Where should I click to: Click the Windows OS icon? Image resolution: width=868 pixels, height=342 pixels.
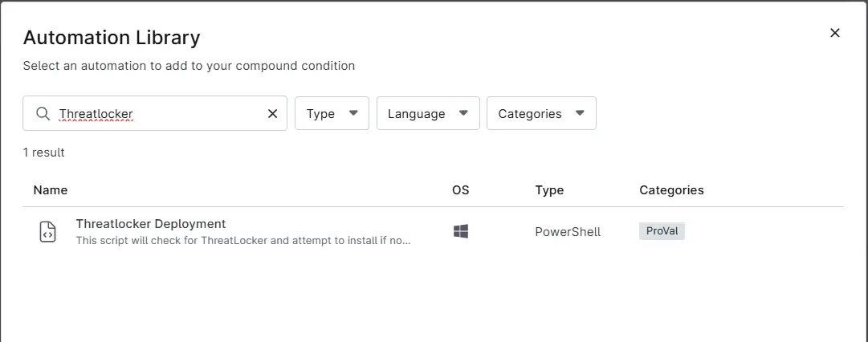[461, 231]
